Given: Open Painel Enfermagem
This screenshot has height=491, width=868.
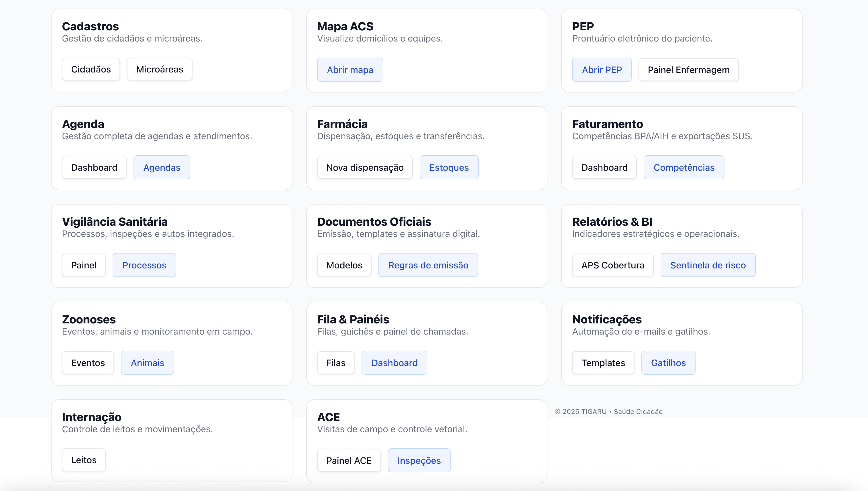Looking at the screenshot, I should [x=688, y=70].
